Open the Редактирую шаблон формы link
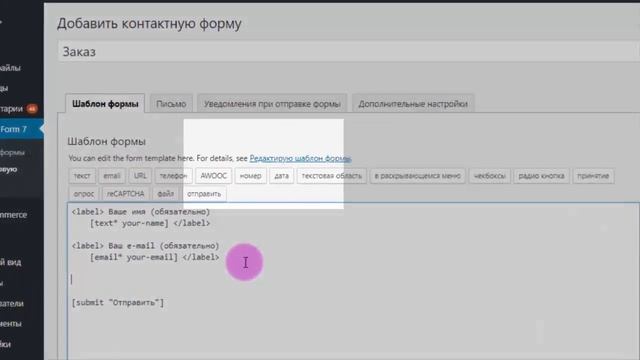Screen dimensions: 640x360 click(300, 158)
